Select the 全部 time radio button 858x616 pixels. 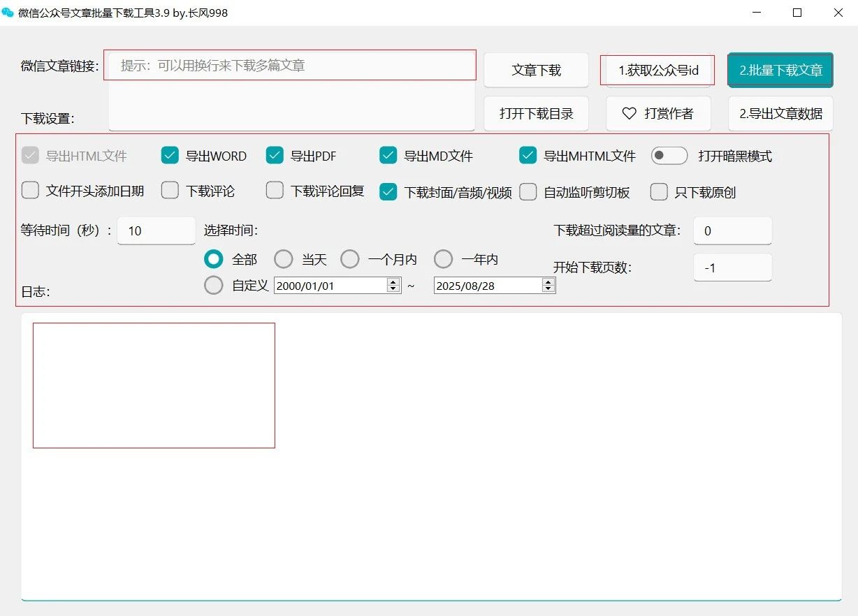click(x=213, y=259)
